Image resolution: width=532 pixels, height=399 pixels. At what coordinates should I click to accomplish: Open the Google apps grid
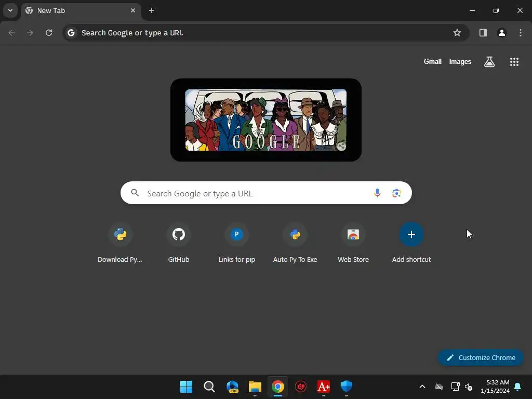point(514,62)
